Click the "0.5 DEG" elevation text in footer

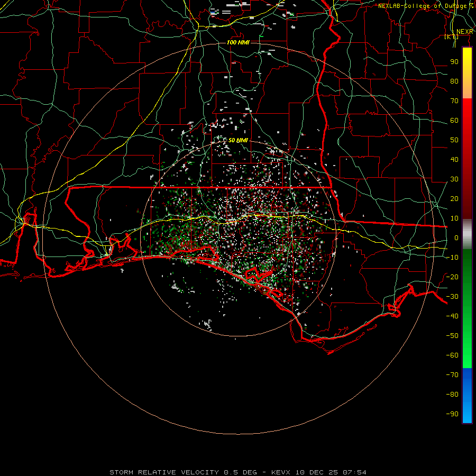(x=241, y=472)
